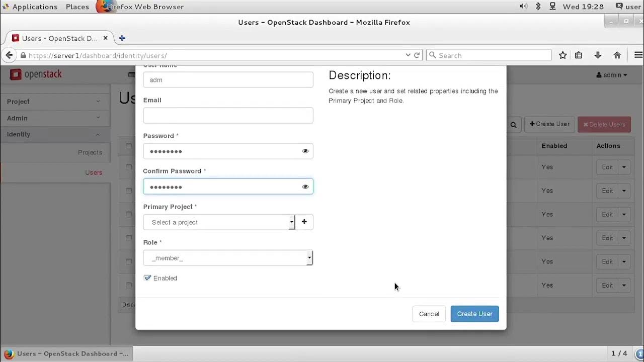Click the Firefox reload page icon

click(417, 55)
